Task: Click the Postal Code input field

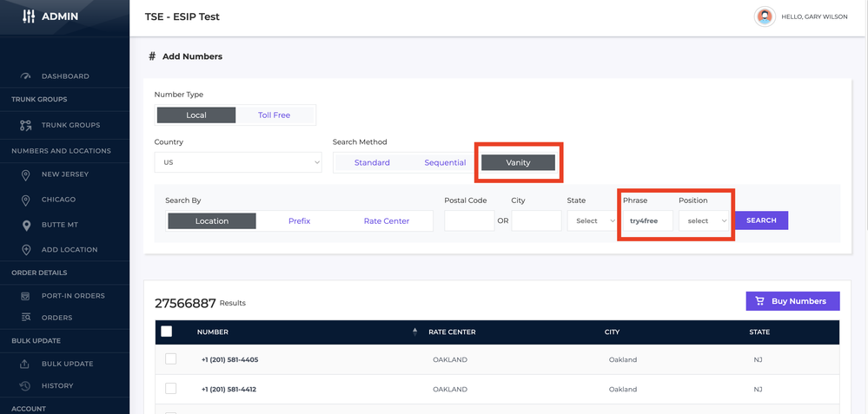Action: coord(469,220)
